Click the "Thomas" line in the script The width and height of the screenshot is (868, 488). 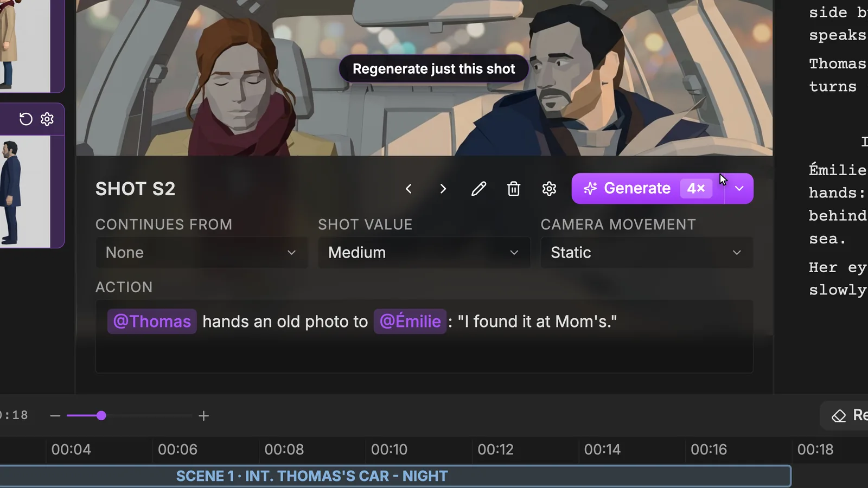tap(838, 63)
